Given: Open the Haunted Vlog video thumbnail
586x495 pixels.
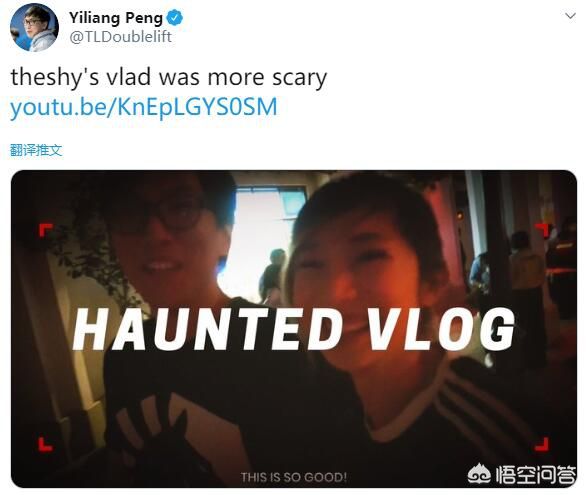Looking at the screenshot, I should tap(294, 329).
